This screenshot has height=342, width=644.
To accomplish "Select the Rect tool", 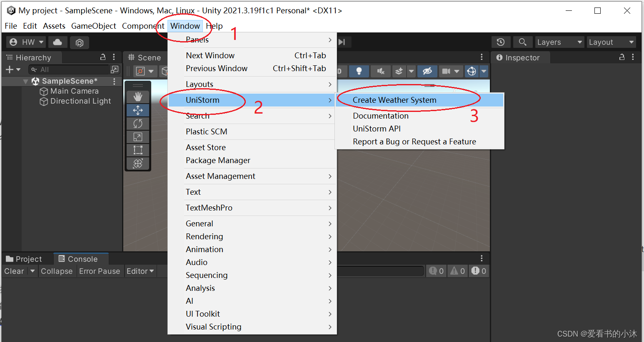I will pyautogui.click(x=138, y=150).
